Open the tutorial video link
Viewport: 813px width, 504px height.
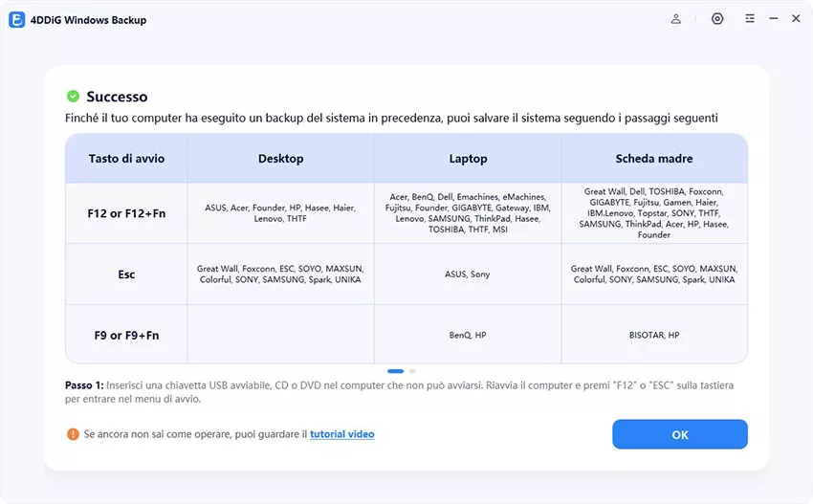pyautogui.click(x=341, y=434)
